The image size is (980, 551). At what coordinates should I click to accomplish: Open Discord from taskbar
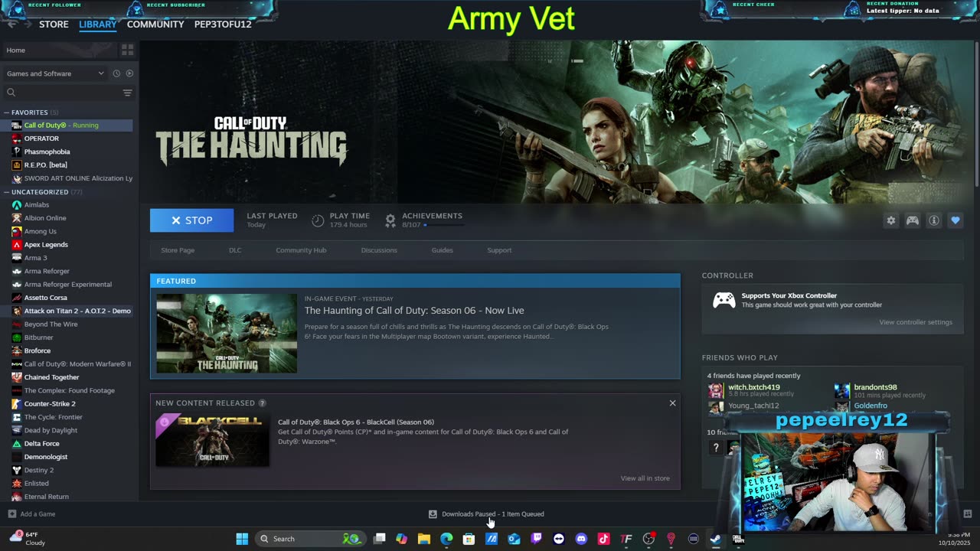(581, 539)
